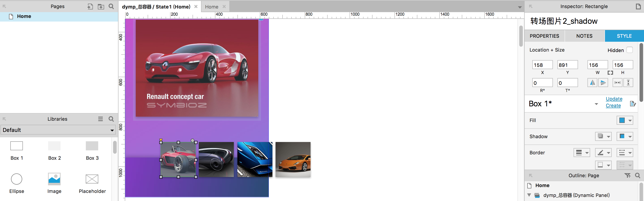Collapse the Outline panel with its corner arrow
Screen dimensions: 644x201
pos(531,175)
